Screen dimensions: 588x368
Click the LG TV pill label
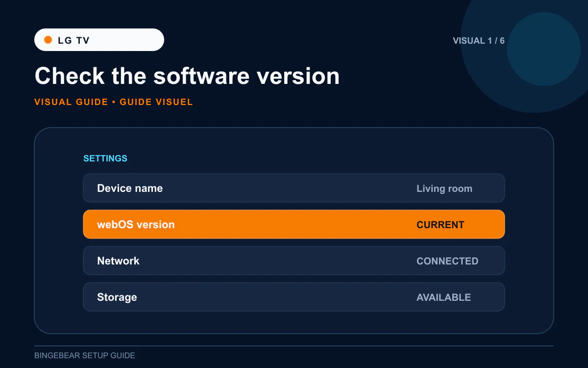99,40
